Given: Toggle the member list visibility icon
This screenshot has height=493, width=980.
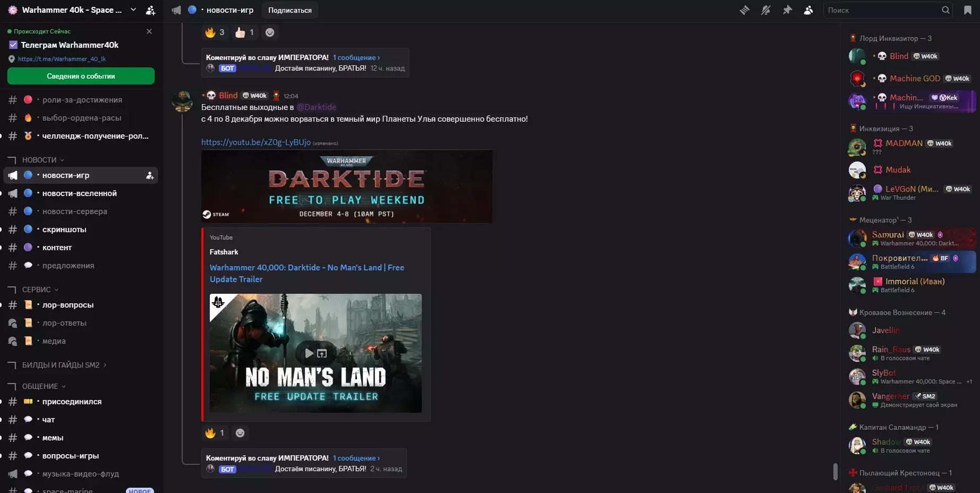Looking at the screenshot, I should pyautogui.click(x=808, y=10).
